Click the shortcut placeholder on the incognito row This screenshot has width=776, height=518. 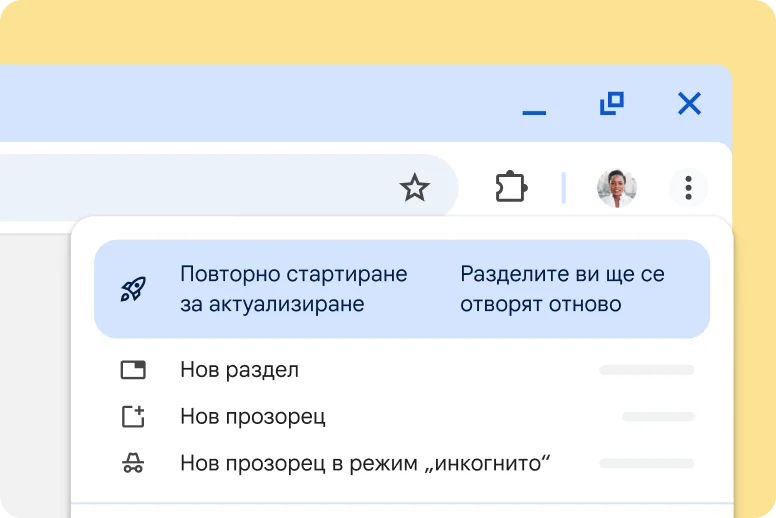coord(646,463)
